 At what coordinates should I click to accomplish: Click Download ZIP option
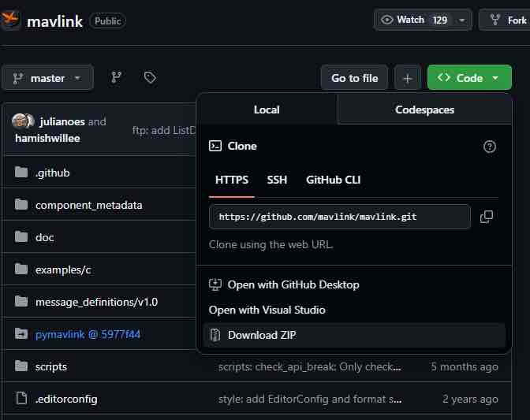pos(354,335)
